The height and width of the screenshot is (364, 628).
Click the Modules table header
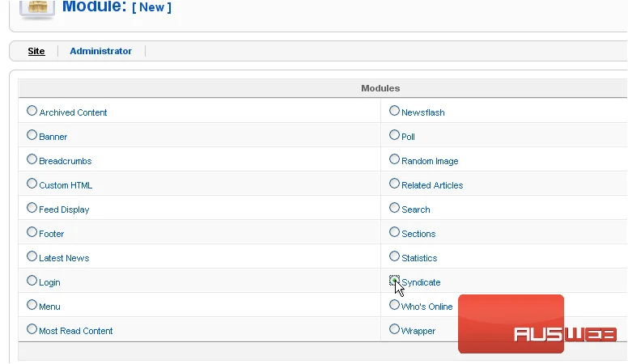(380, 88)
